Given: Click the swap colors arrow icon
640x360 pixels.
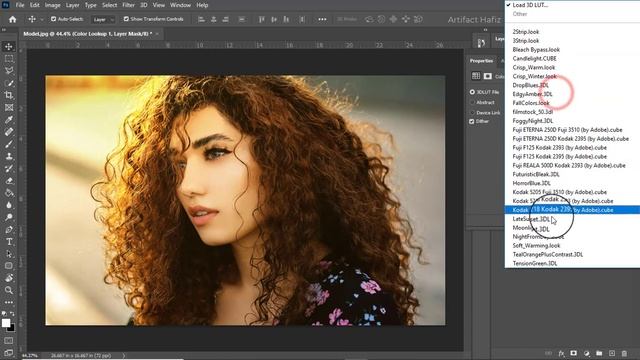Looking at the screenshot, I should [x=12, y=313].
